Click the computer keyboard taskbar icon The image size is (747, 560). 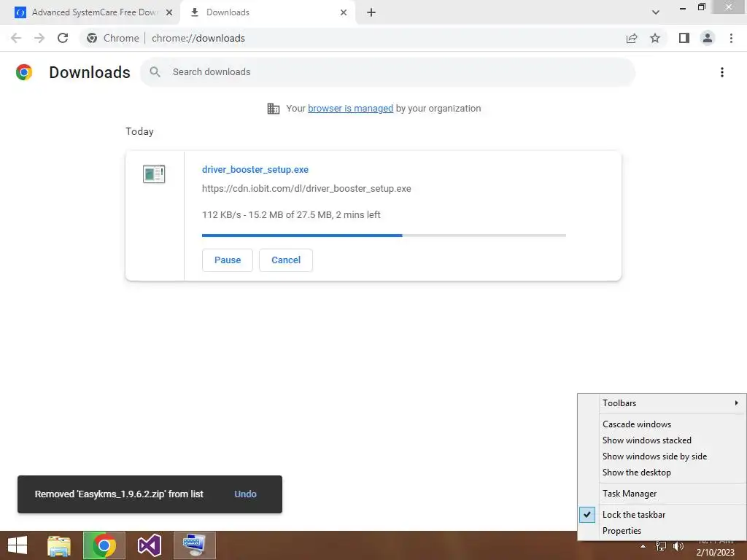point(194,545)
